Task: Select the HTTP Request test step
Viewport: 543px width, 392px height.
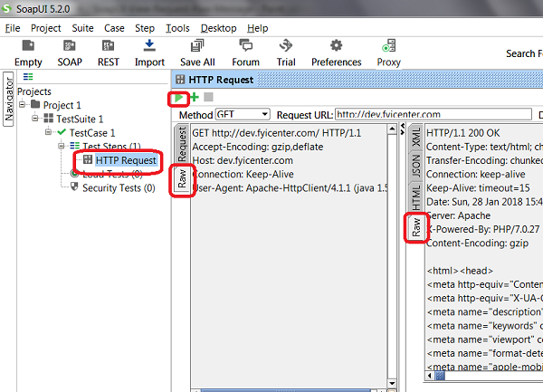Action: [x=126, y=160]
